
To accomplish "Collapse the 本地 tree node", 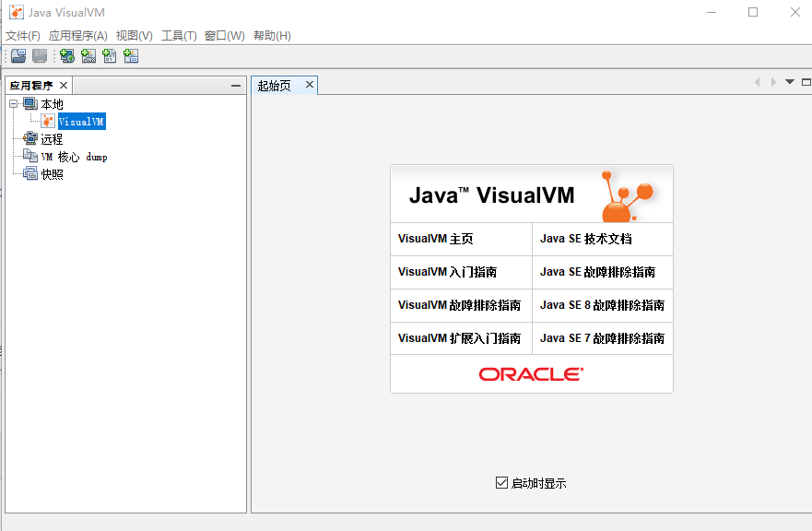I will coord(14,103).
